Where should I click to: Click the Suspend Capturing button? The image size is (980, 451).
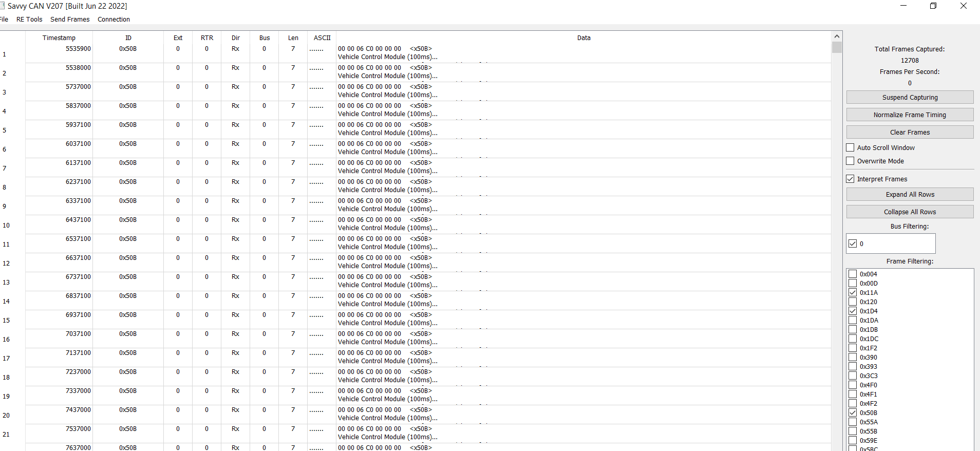910,98
